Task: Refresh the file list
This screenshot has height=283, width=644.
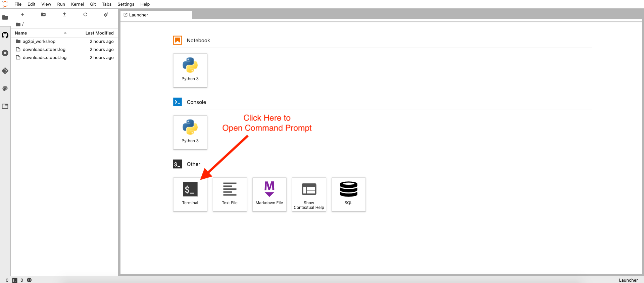Action: tap(85, 14)
